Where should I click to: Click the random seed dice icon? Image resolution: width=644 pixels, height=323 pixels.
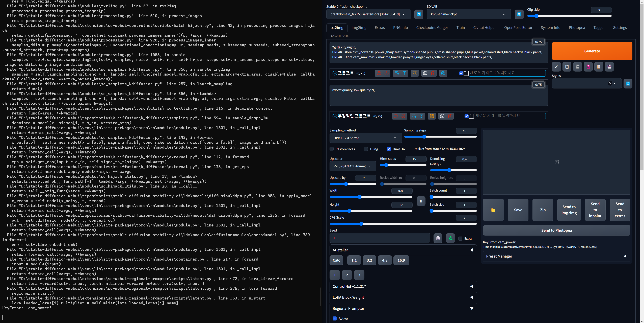[x=438, y=238]
